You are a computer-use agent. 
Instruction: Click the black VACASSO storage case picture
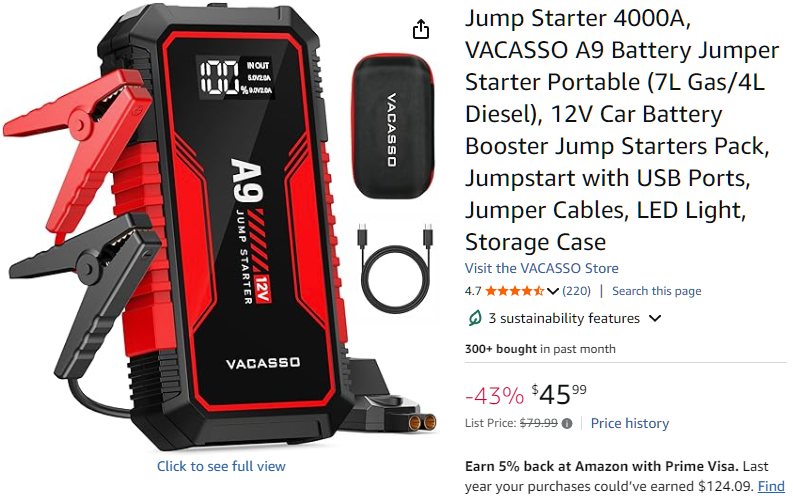(393, 126)
